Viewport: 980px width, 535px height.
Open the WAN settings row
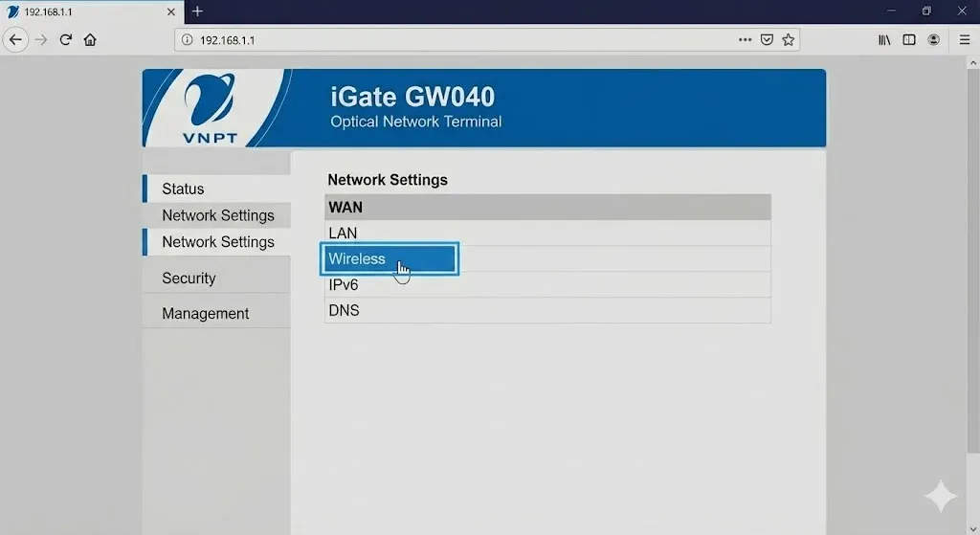click(547, 207)
